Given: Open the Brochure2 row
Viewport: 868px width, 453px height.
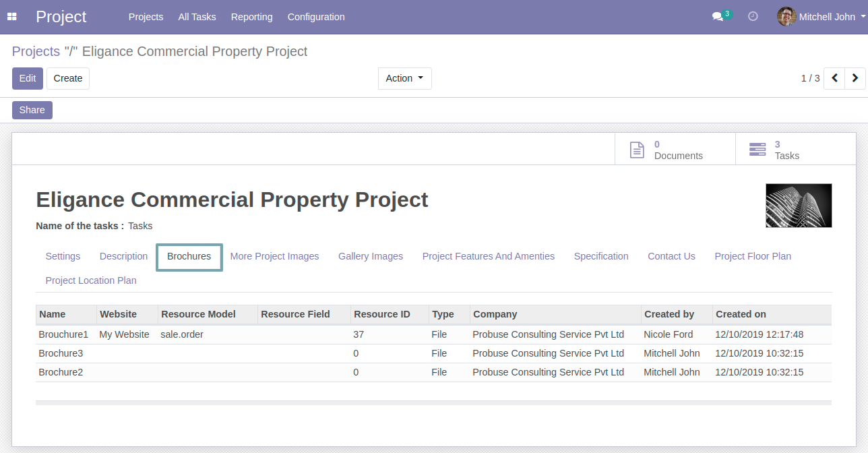Looking at the screenshot, I should point(433,372).
